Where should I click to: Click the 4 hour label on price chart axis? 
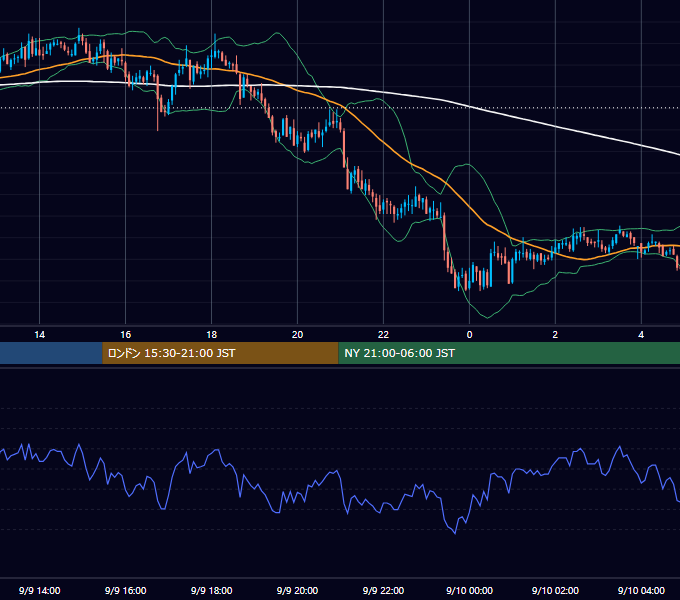point(641,335)
